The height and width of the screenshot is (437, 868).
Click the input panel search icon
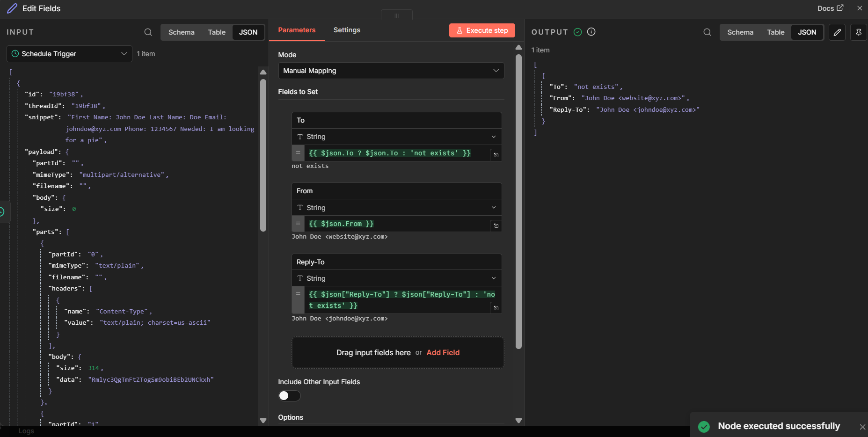[148, 32]
